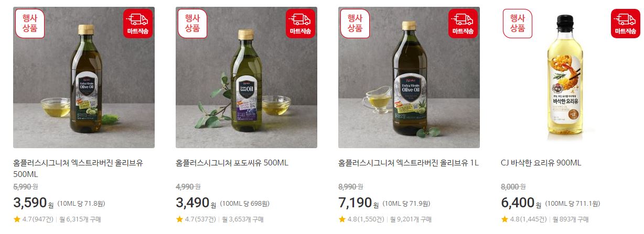Click 행사상품 badge on 500ML olive oil
This screenshot has height=234, width=644.
(30, 24)
